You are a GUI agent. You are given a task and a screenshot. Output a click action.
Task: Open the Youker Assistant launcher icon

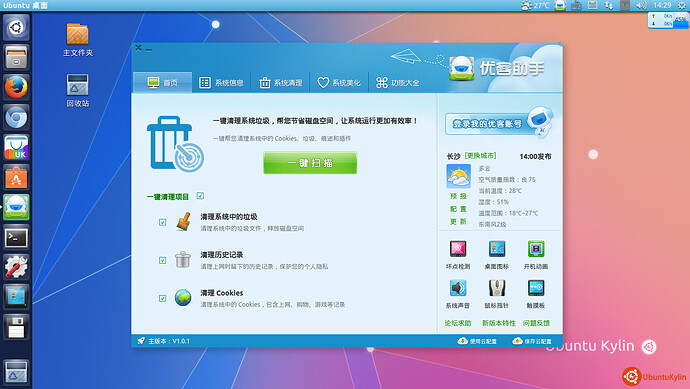(16, 207)
